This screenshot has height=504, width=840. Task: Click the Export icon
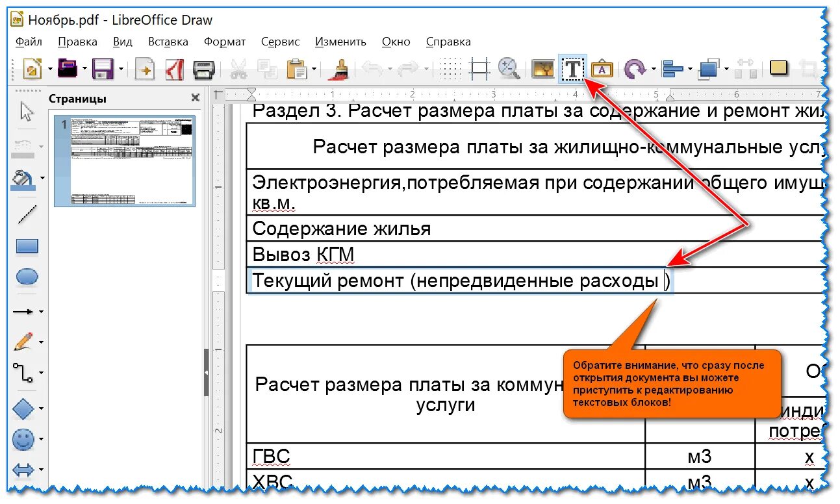(144, 69)
